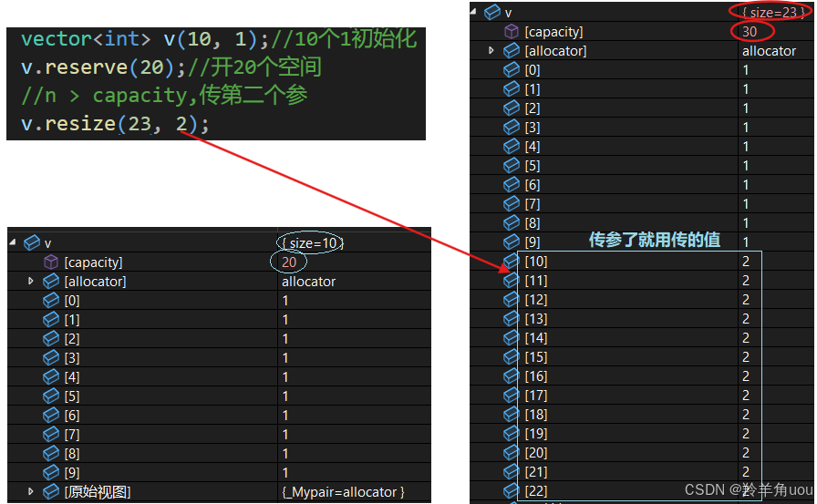Click the [3] cube icon in size=10 watch
This screenshot has width=817, height=504.
pyautogui.click(x=51, y=357)
